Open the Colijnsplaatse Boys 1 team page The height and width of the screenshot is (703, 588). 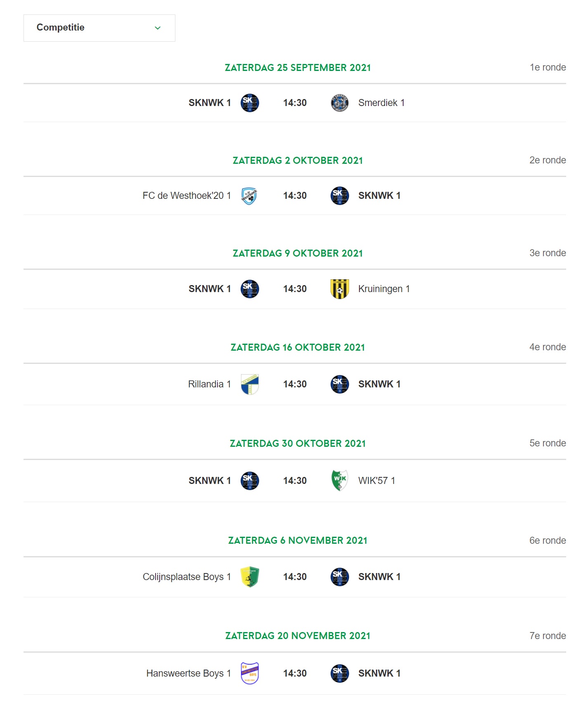click(x=187, y=577)
